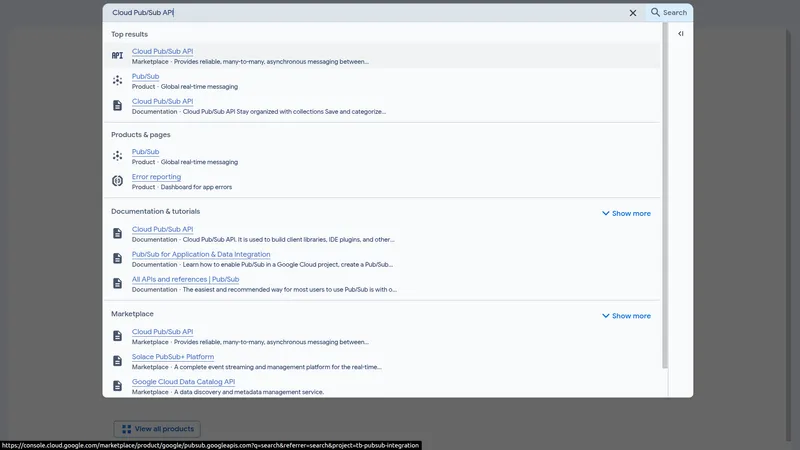Click the Marketplace section heading

pos(132,314)
